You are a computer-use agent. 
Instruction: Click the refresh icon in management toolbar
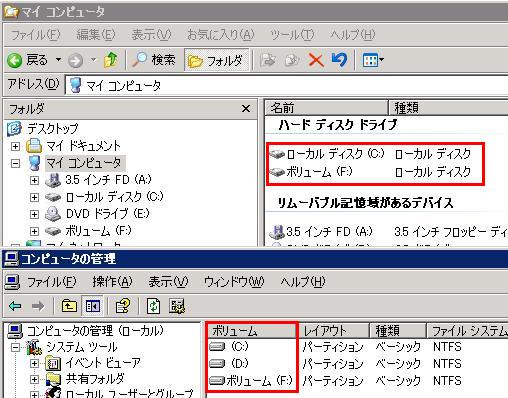[153, 306]
